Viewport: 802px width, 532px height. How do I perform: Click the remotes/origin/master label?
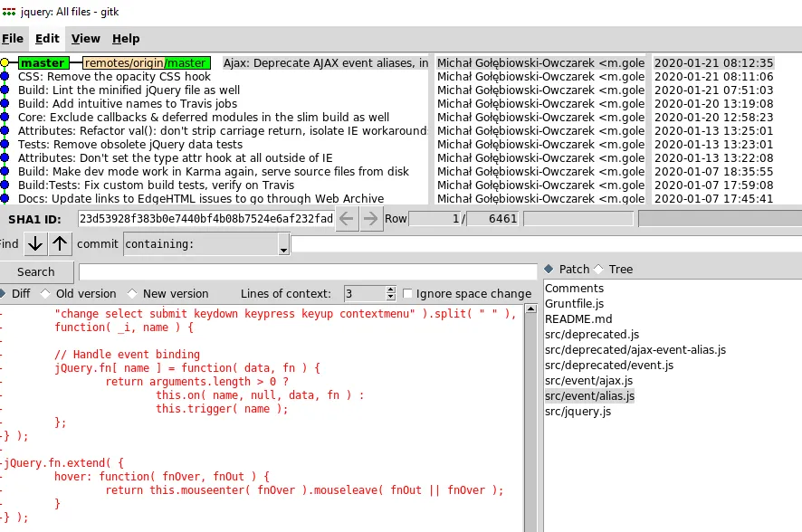tap(147, 62)
